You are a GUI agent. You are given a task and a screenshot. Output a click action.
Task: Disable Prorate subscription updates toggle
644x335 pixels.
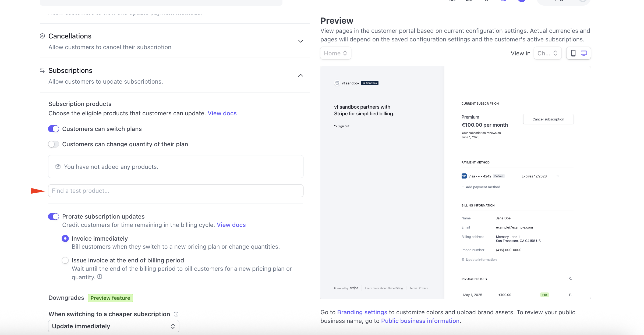click(x=54, y=216)
